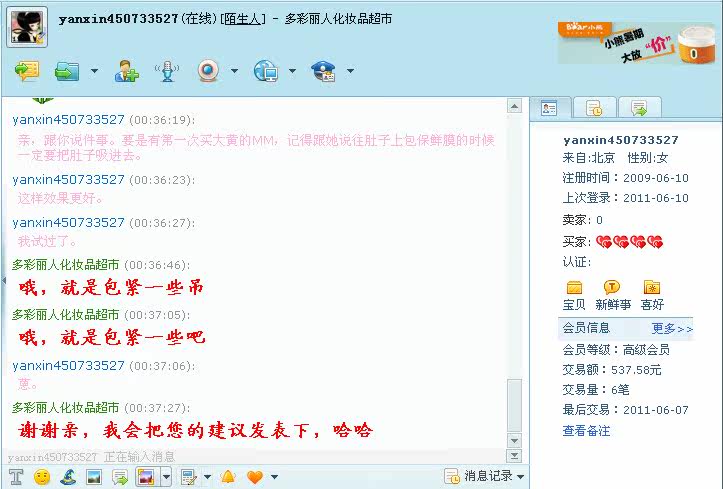Open the report icon dropdown arrow
Screen dimensions: 723x489
pyautogui.click(x=350, y=71)
